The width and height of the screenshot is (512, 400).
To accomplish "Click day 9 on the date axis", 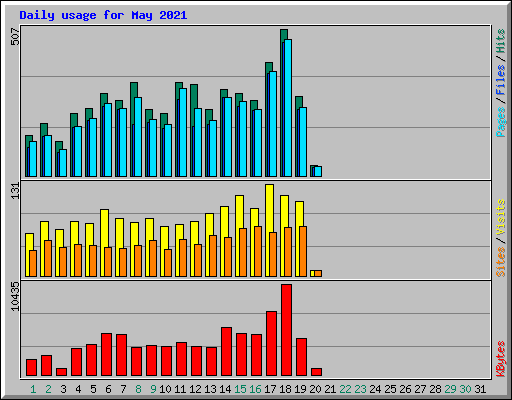I will click(153, 389).
